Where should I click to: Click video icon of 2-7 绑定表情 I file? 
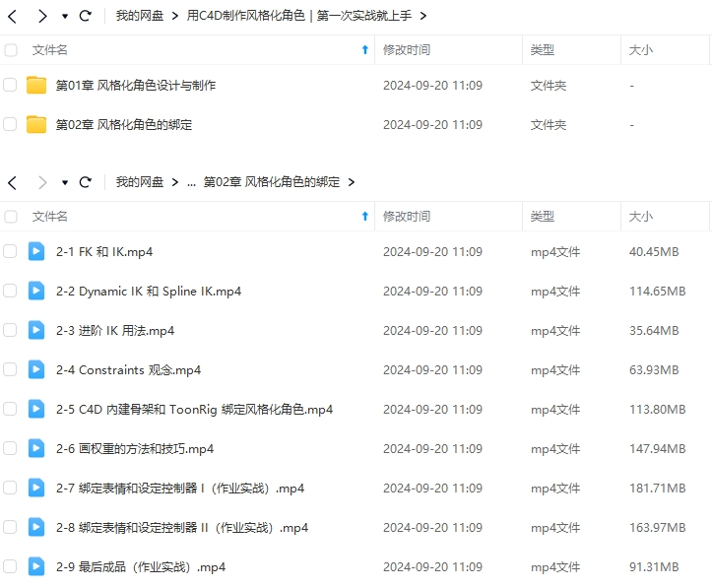point(36,489)
